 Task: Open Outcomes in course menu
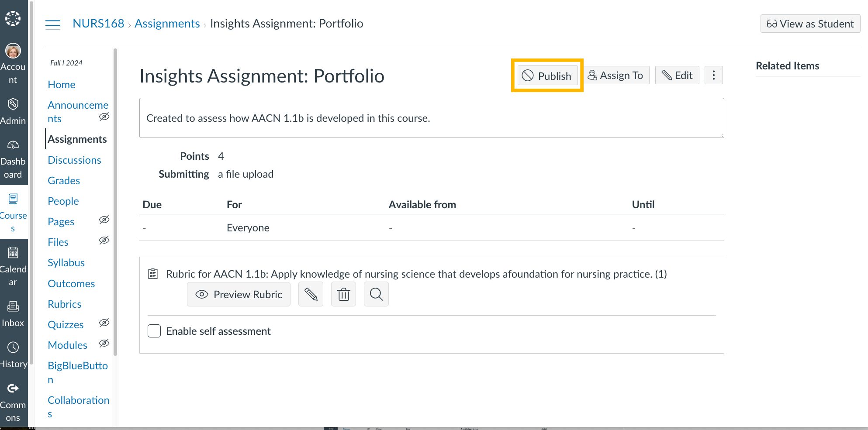click(x=71, y=284)
